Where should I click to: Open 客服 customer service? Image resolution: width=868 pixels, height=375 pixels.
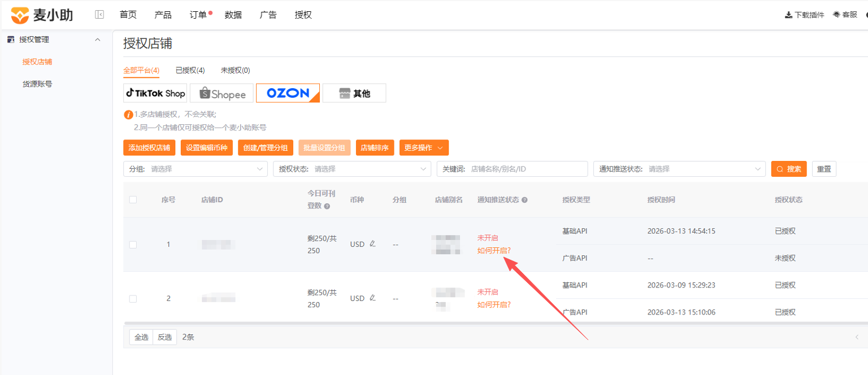tap(845, 15)
